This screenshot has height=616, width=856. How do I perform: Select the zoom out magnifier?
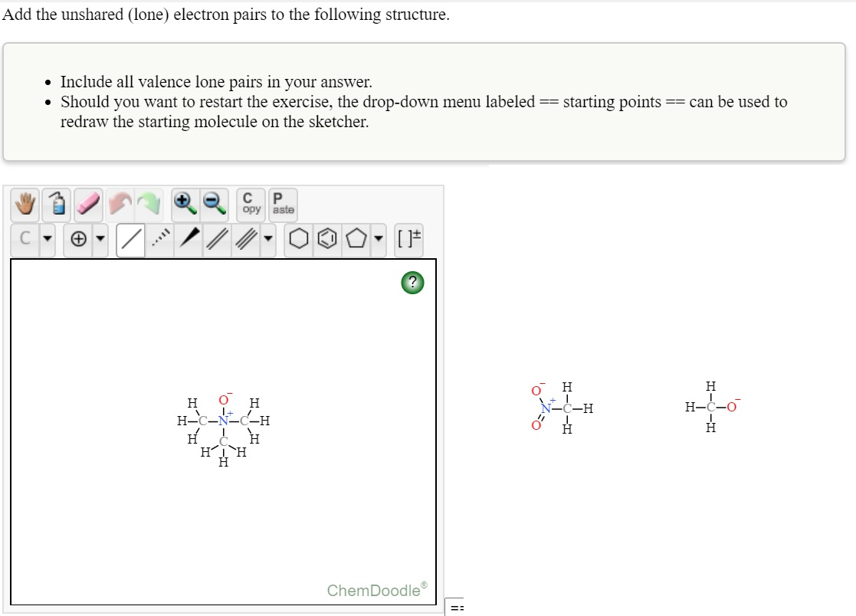[215, 203]
